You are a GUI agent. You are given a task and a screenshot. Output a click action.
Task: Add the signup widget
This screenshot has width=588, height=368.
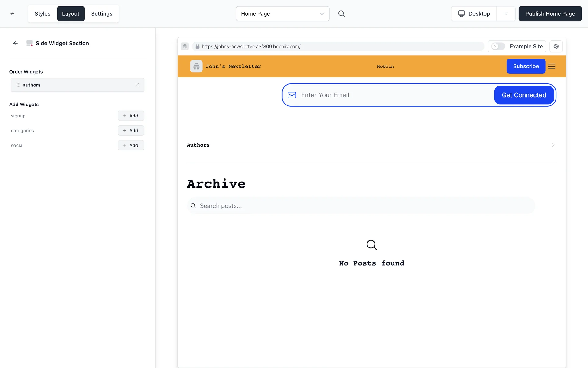(131, 116)
